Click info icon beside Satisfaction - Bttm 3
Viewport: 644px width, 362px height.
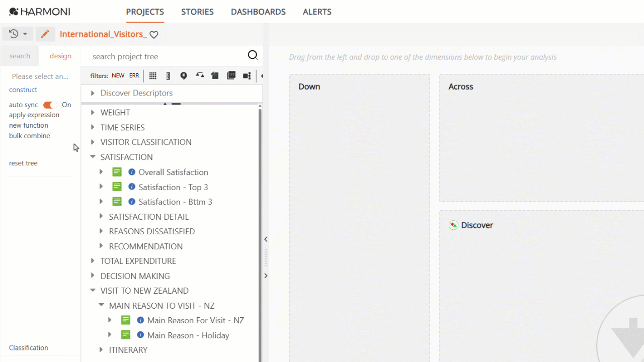132,202
